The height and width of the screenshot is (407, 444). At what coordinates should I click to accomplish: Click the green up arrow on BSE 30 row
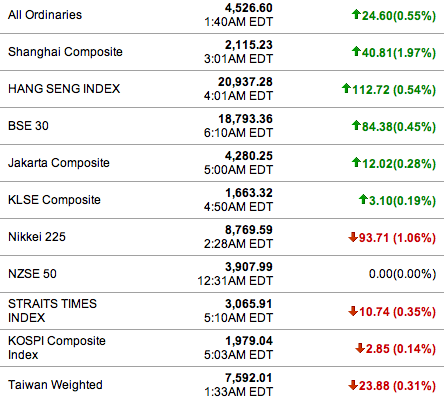pyautogui.click(x=356, y=125)
